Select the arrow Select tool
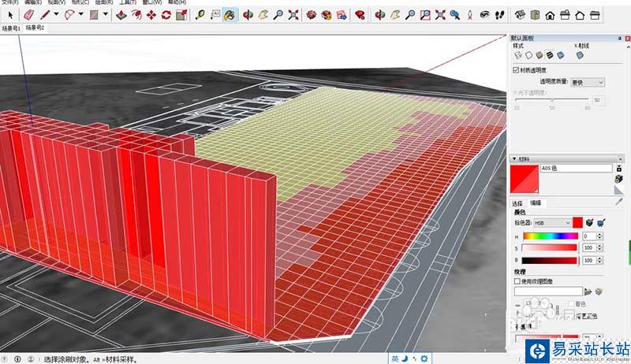The image size is (631, 364). click(10, 15)
